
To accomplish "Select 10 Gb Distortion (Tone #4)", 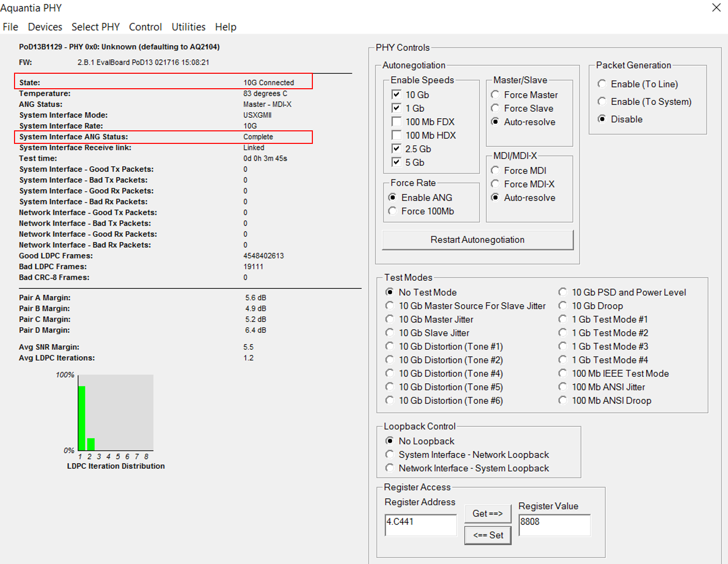I will click(390, 373).
